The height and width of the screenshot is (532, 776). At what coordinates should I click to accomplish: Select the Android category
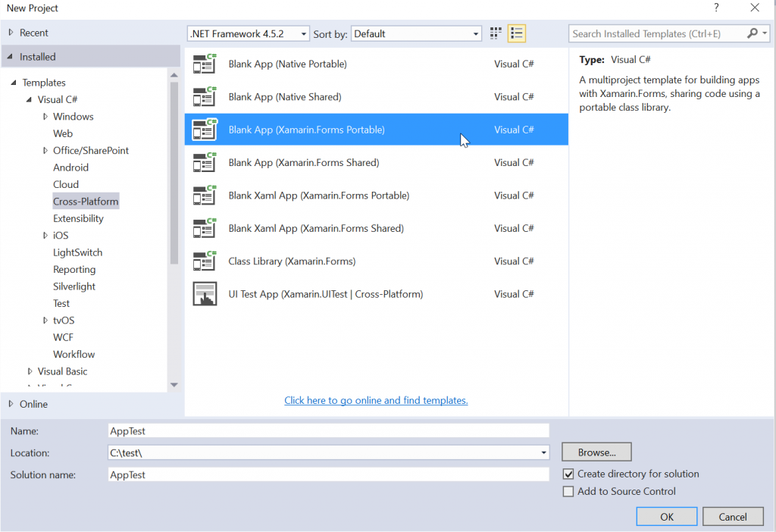70,167
